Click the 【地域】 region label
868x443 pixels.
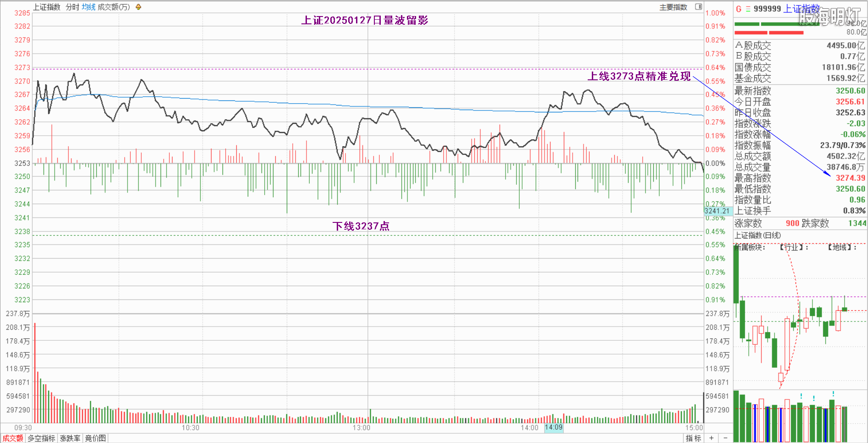pyautogui.click(x=840, y=247)
